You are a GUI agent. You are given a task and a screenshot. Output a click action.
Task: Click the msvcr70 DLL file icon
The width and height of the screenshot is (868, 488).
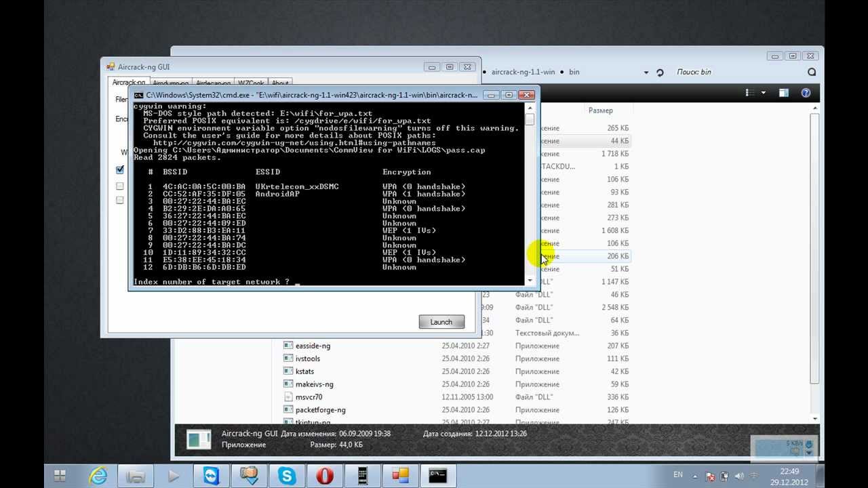(x=288, y=397)
